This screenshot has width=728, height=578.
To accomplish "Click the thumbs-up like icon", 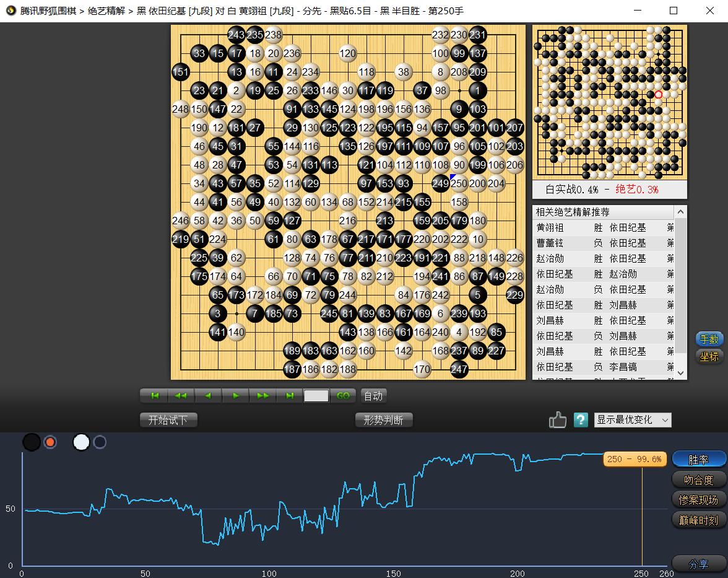I will coord(558,420).
